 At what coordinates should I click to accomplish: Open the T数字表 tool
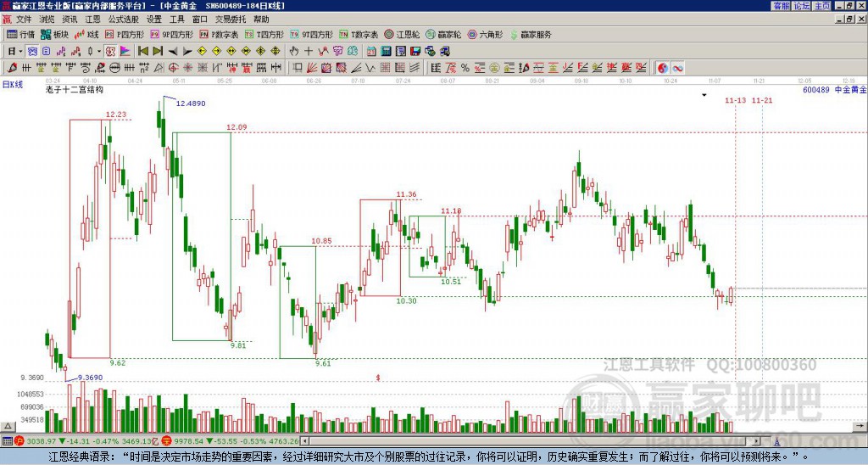359,34
